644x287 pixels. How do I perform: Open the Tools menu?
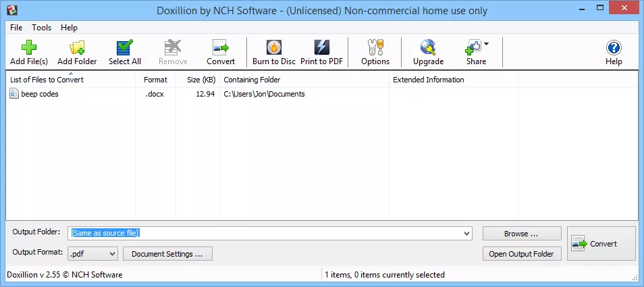click(41, 28)
